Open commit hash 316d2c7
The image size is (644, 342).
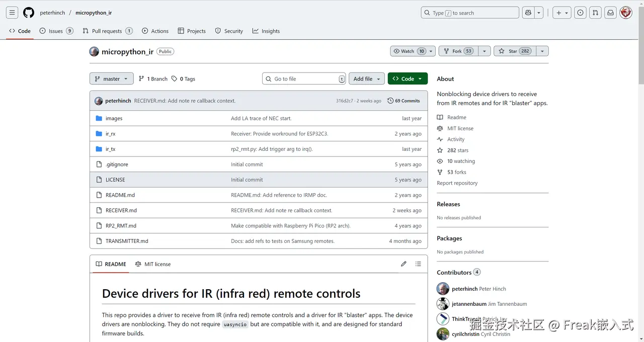[x=345, y=101]
